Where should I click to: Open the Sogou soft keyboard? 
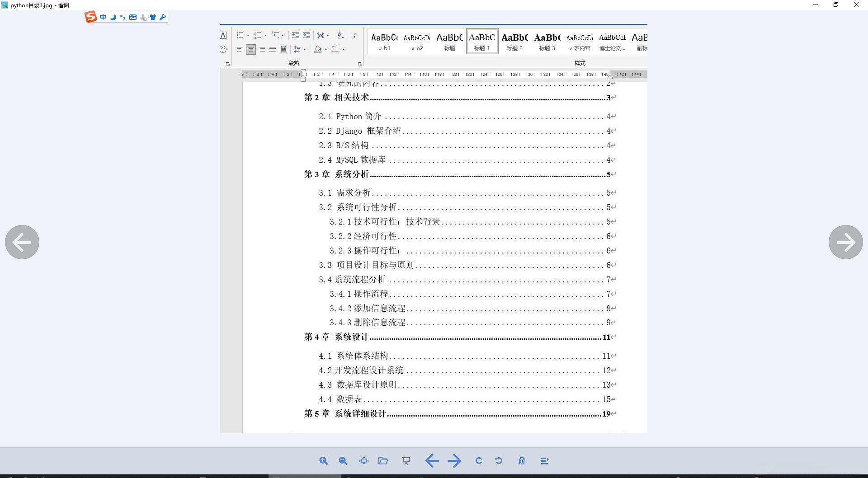132,17
